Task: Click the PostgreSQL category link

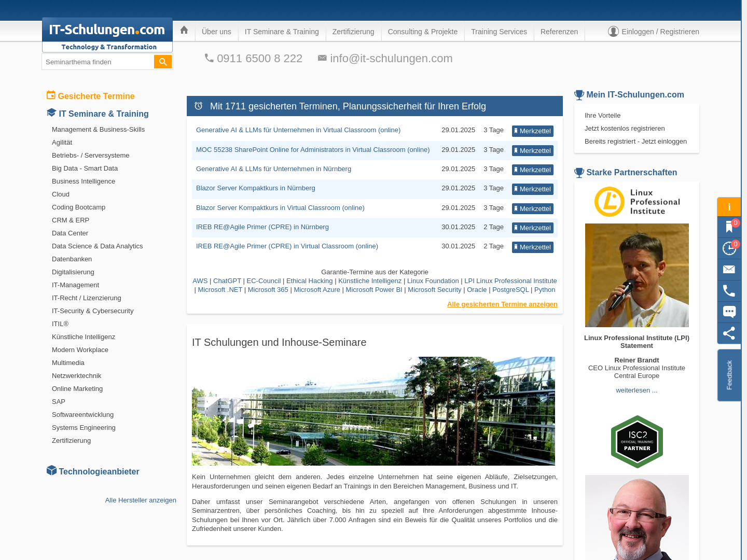Action: (x=510, y=290)
